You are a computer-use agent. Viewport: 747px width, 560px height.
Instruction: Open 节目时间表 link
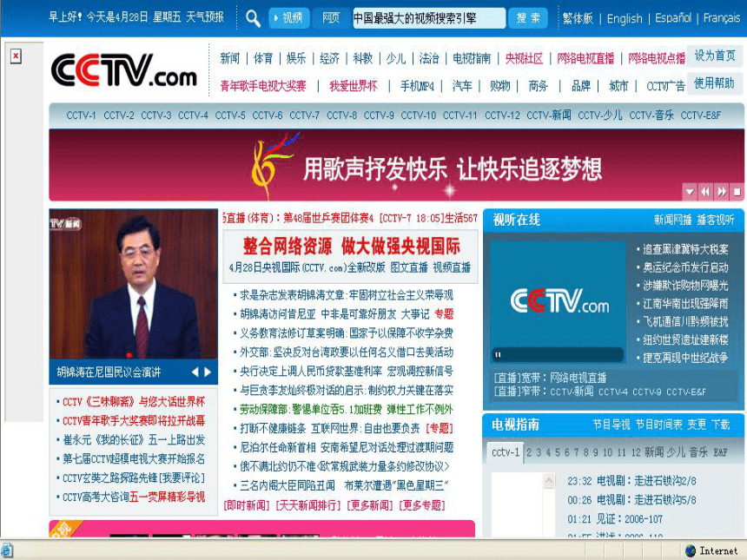point(659,425)
